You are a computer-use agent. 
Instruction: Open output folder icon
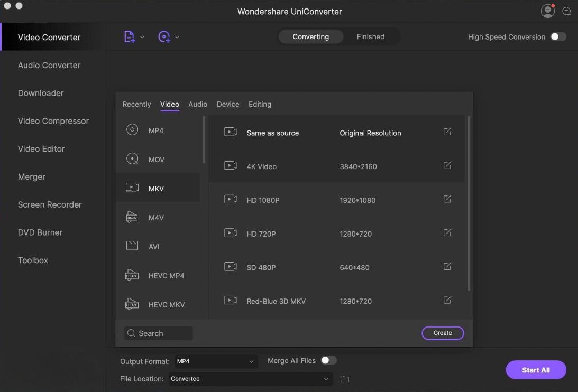pos(345,379)
